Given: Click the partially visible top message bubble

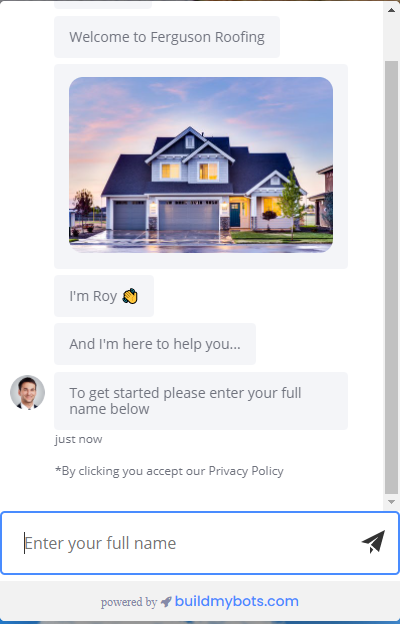Looking at the screenshot, I should click(103, 4).
